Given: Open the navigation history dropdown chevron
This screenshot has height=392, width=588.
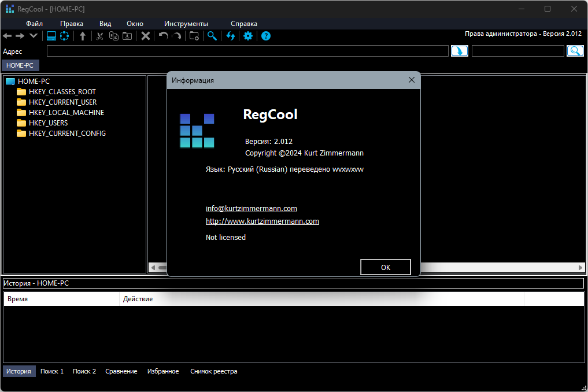Looking at the screenshot, I should point(34,36).
